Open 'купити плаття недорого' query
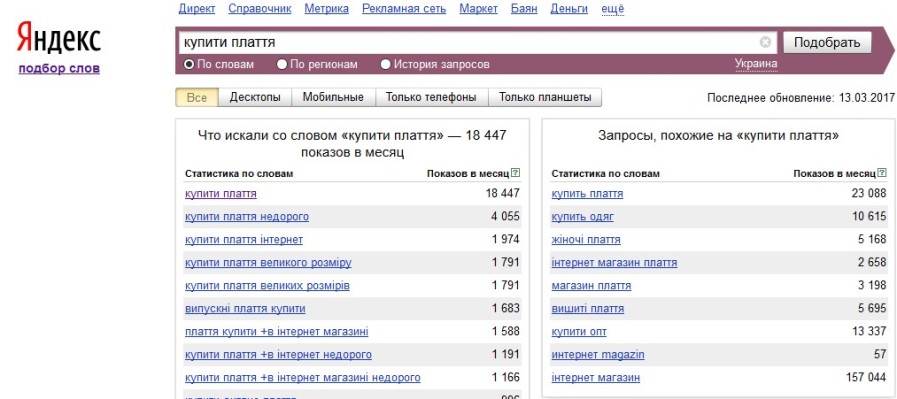 point(247,216)
